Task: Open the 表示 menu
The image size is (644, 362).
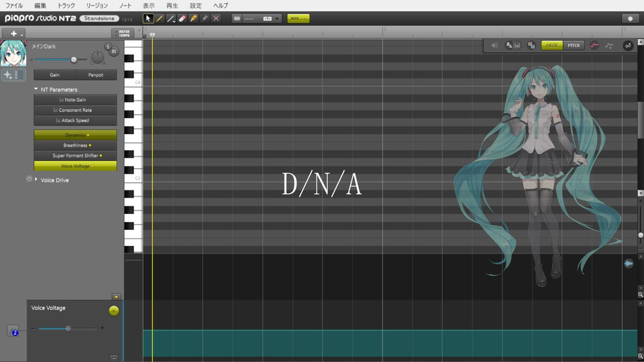Action: [149, 5]
